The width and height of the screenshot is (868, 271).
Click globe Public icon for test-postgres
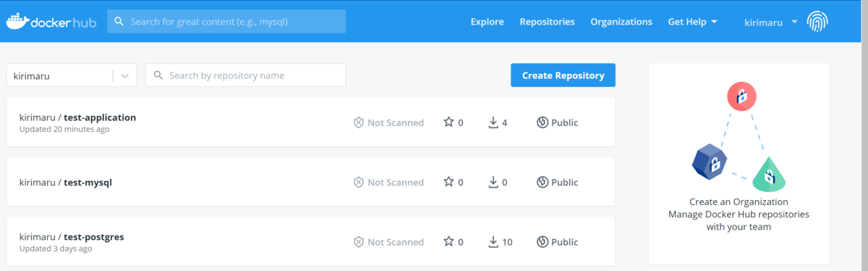pos(542,242)
